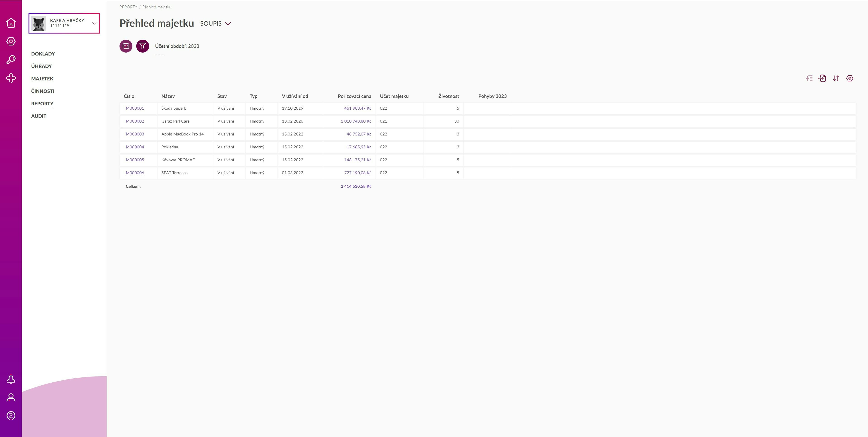Expand the SOUPIS view dropdown

(216, 24)
